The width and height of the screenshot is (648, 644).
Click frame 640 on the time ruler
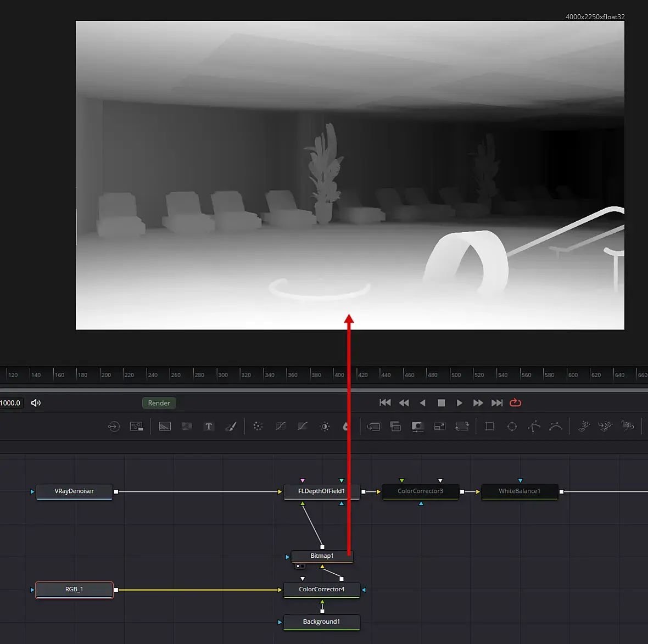click(x=619, y=374)
